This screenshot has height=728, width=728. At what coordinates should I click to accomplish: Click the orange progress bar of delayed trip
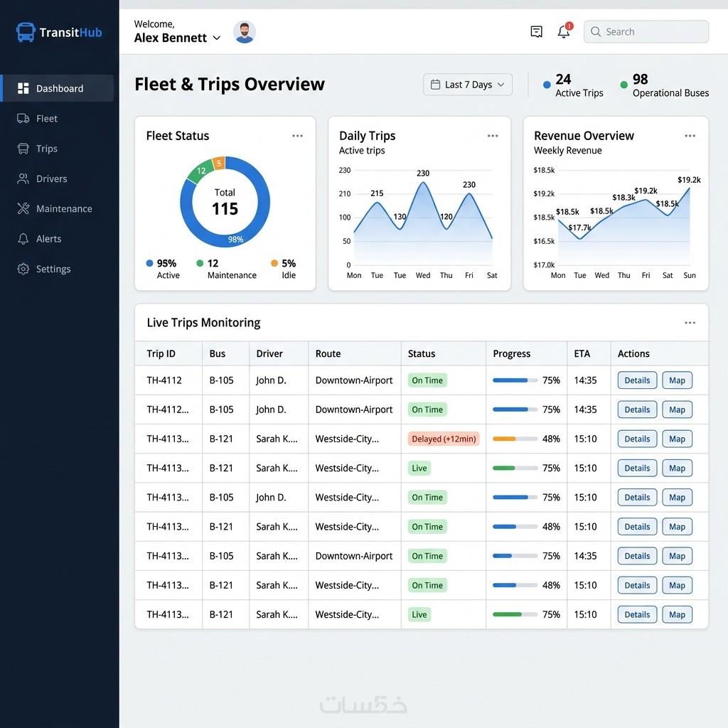[515, 439]
